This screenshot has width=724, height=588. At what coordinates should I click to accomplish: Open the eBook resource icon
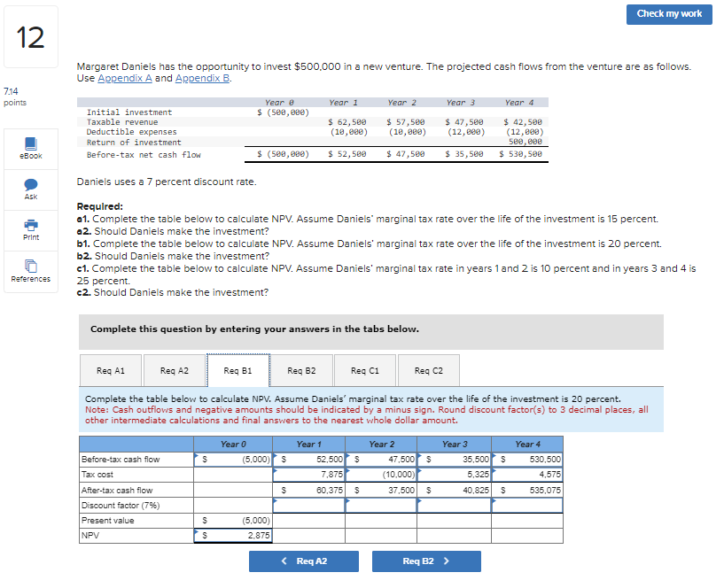click(31, 144)
